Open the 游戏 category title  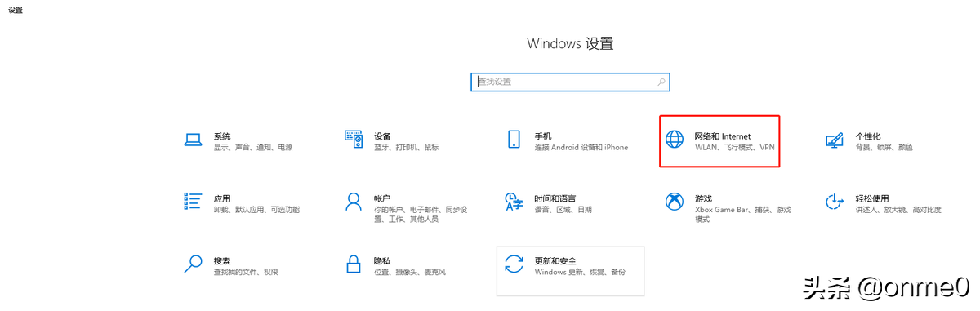pos(703,198)
